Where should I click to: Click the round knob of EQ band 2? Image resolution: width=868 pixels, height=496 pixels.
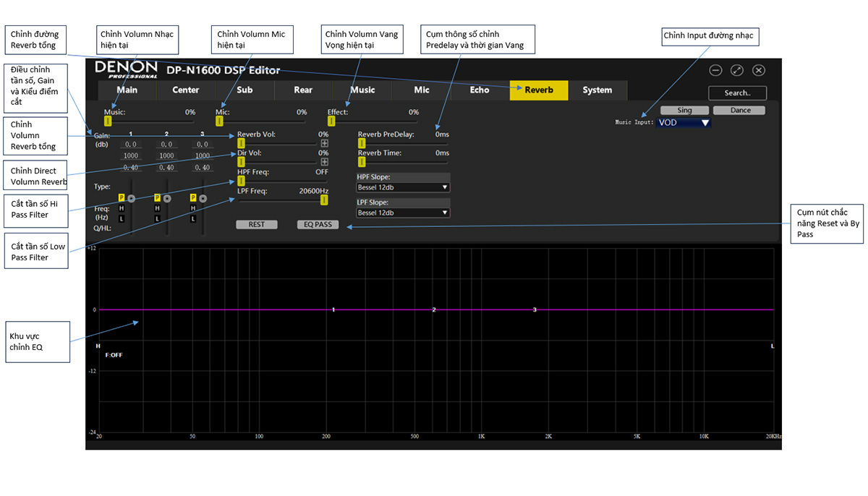167,198
